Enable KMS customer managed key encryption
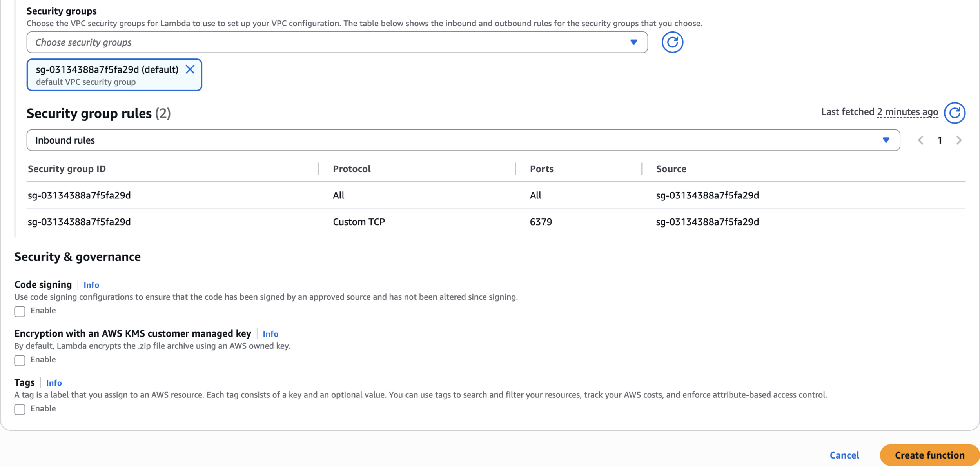This screenshot has width=980, height=466. point(20,360)
